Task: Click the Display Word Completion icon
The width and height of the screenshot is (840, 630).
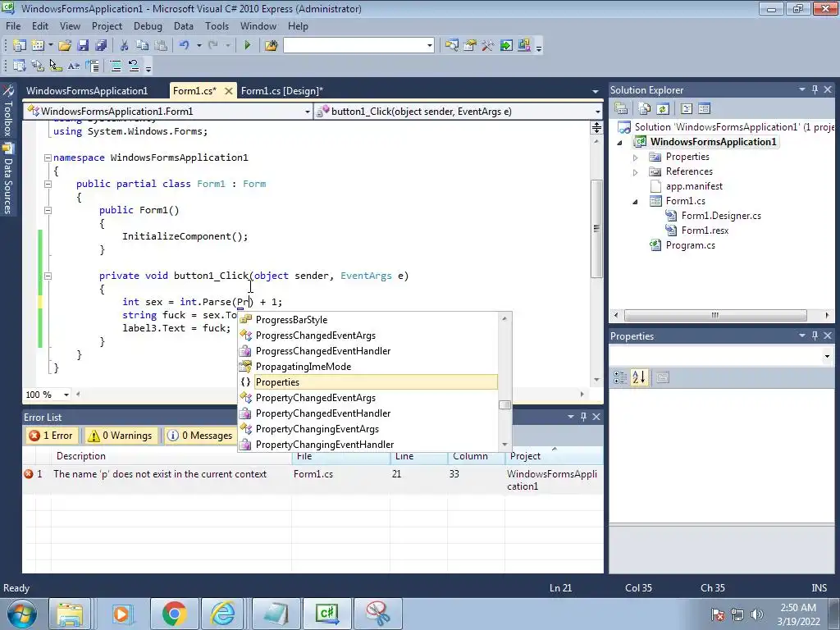Action: click(73, 66)
